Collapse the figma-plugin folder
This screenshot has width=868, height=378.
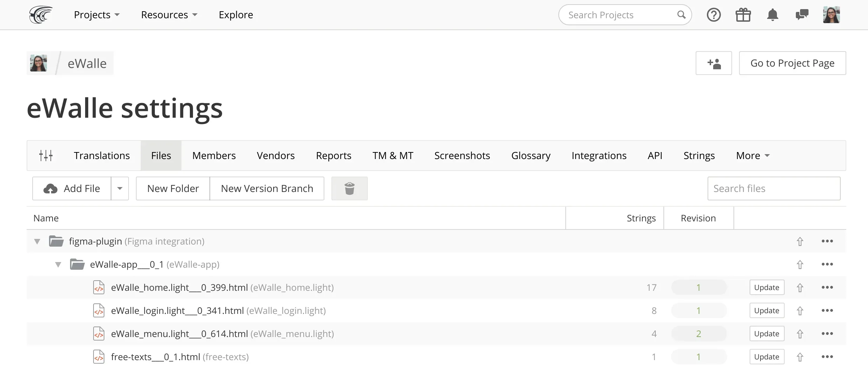pos(37,241)
